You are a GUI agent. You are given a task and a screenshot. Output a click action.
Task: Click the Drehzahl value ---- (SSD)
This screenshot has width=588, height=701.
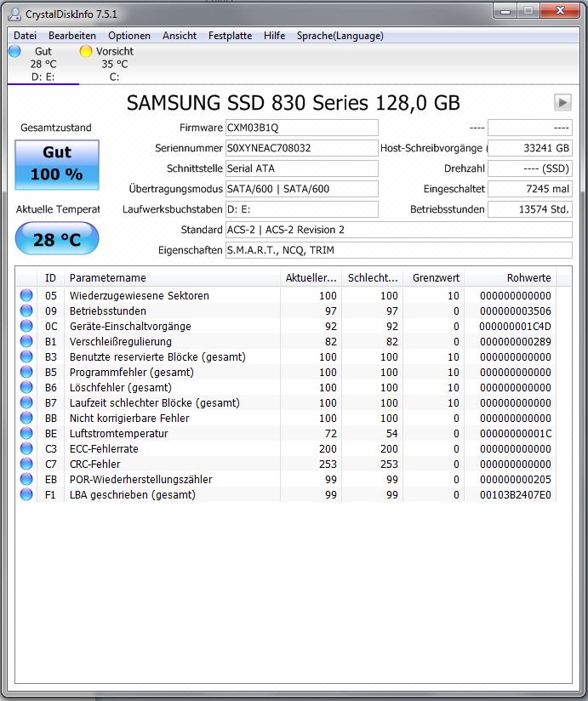coord(530,168)
